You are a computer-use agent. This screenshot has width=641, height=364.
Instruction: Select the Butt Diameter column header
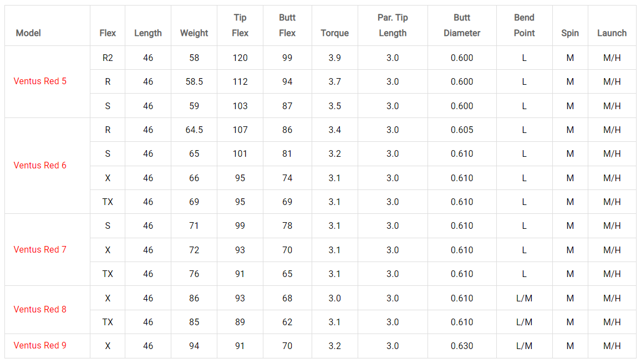coord(462,25)
